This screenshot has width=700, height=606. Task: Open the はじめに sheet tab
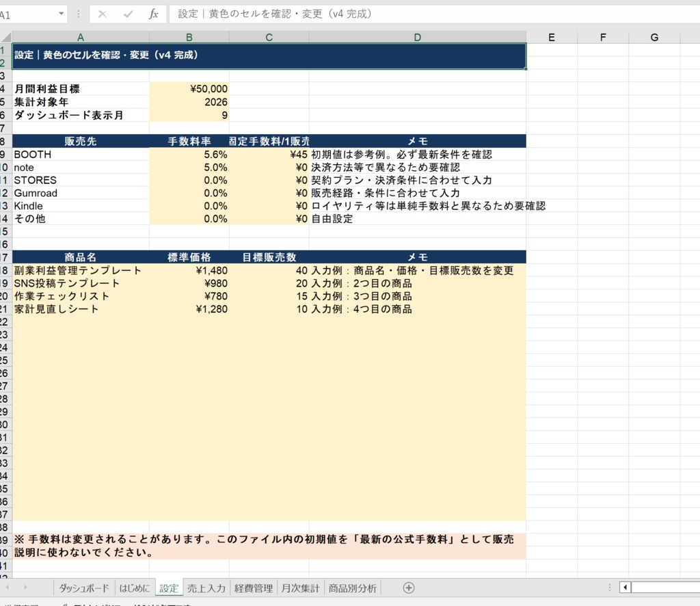click(x=135, y=588)
